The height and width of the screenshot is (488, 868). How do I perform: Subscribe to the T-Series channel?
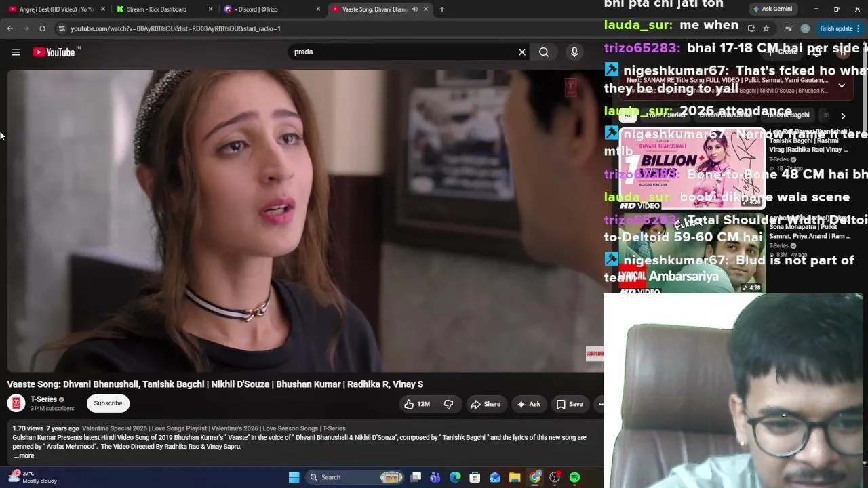tap(108, 403)
